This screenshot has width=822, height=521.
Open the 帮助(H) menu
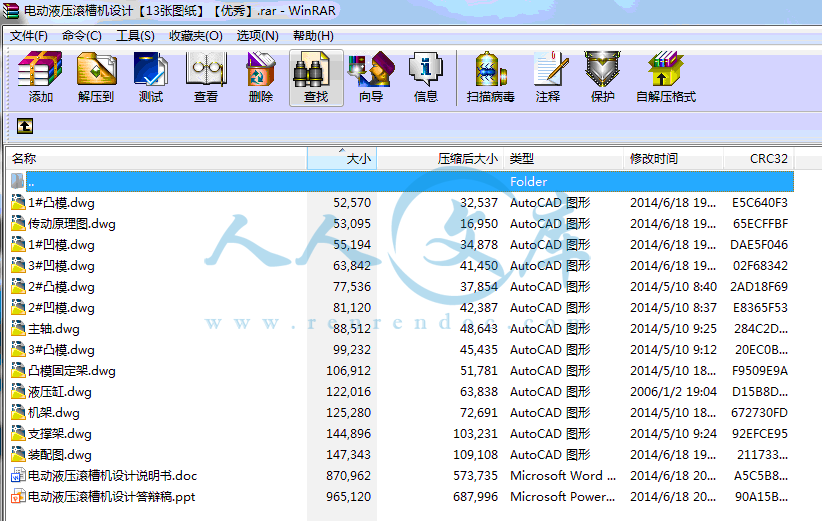[x=313, y=36]
